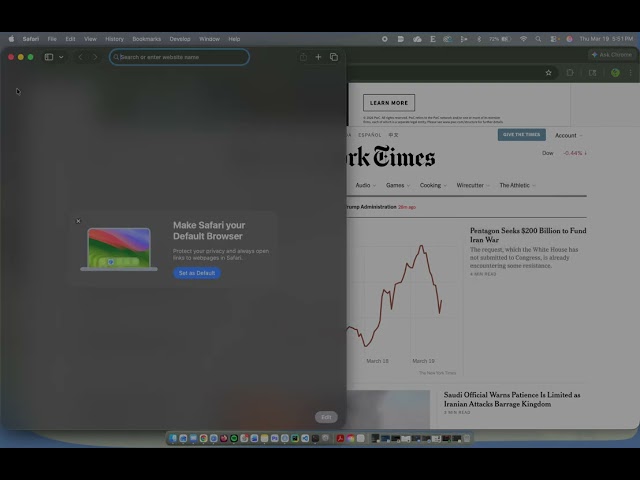Open the Wi-Fi menu bar icon
Screen dimensions: 640x480
(523, 39)
